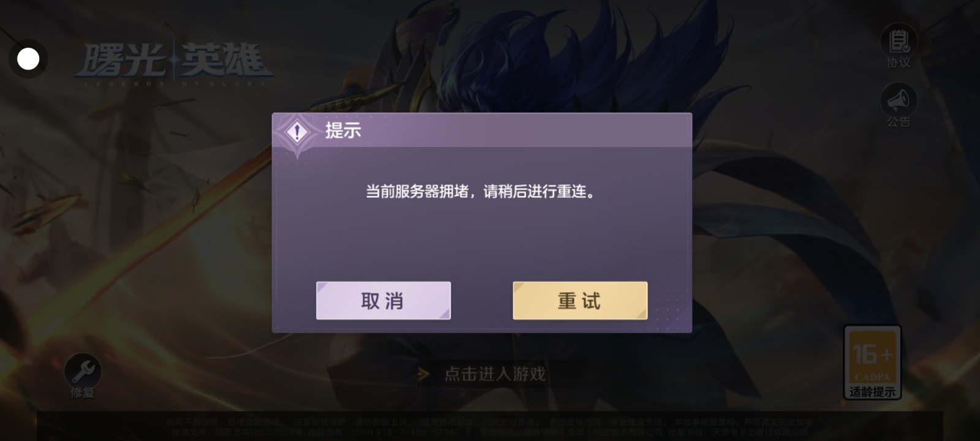This screenshot has height=441, width=980.
Task: Click the 曙光英雄 game logo
Action: 174,64
